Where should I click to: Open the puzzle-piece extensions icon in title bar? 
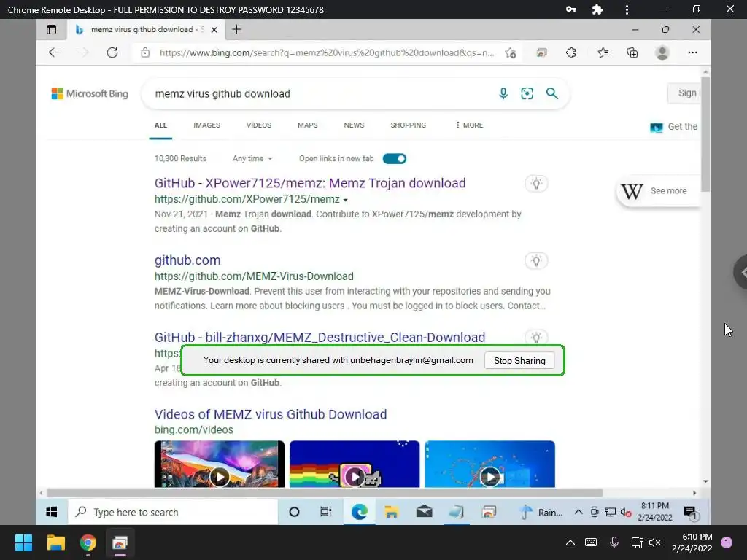point(597,9)
